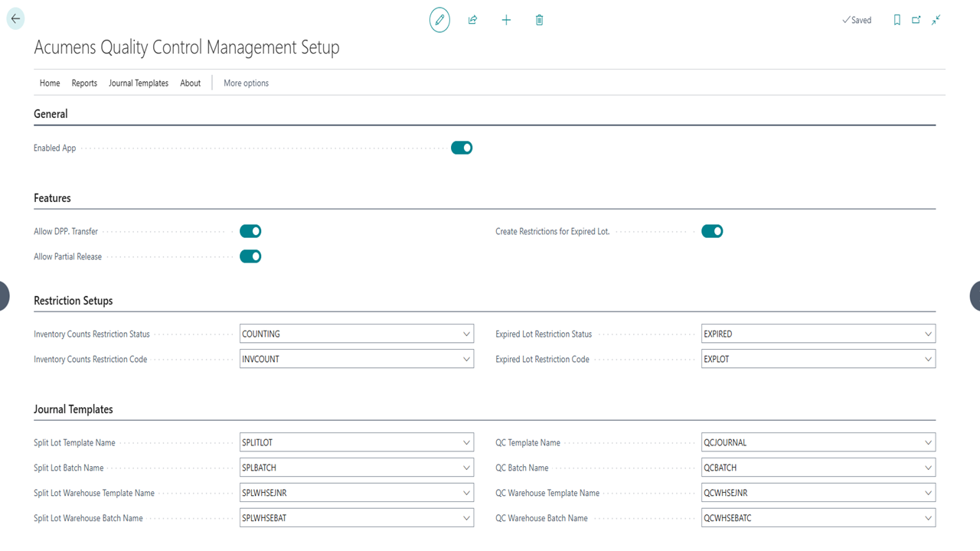The height and width of the screenshot is (551, 980).
Task: Collapse the Restriction Setups section heading
Action: (73, 301)
